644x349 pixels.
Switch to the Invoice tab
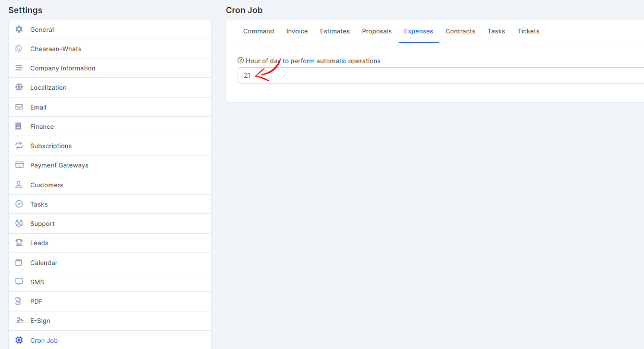pyautogui.click(x=297, y=31)
